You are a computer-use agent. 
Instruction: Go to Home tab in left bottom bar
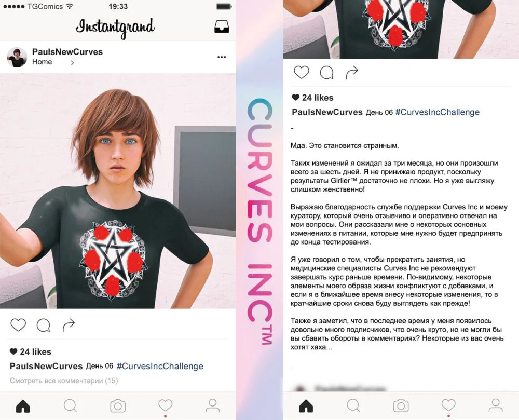pyautogui.click(x=23, y=406)
